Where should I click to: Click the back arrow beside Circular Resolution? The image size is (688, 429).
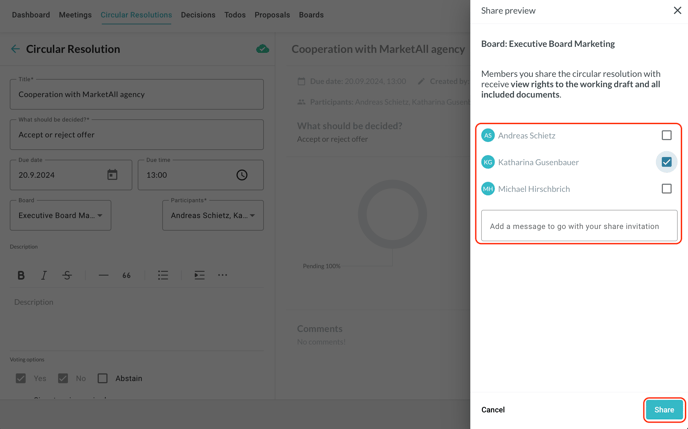coord(15,49)
